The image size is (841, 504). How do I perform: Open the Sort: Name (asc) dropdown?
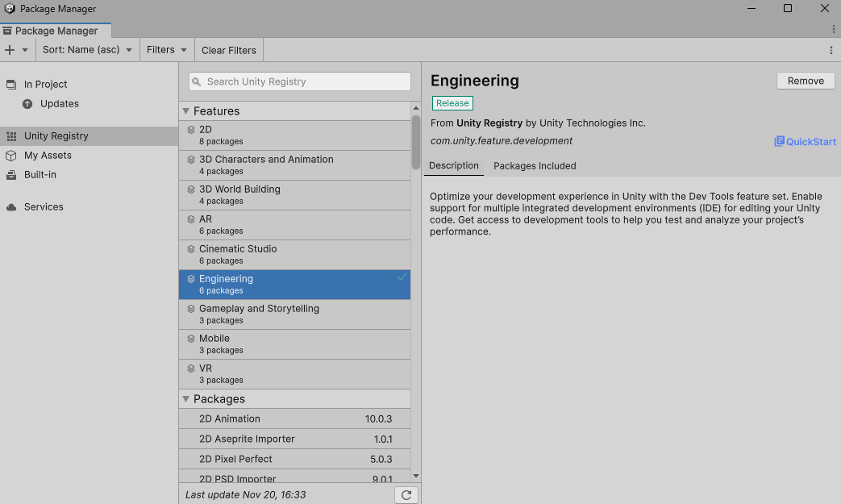(x=87, y=50)
